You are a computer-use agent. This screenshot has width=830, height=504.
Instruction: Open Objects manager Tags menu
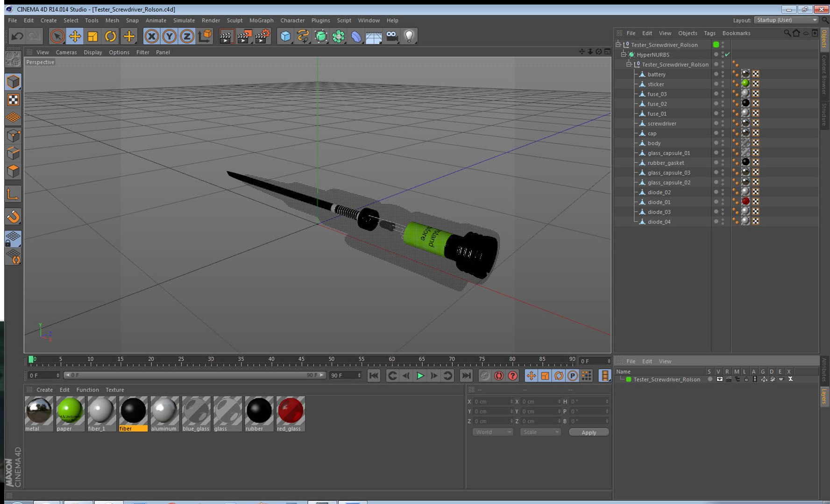(x=709, y=33)
